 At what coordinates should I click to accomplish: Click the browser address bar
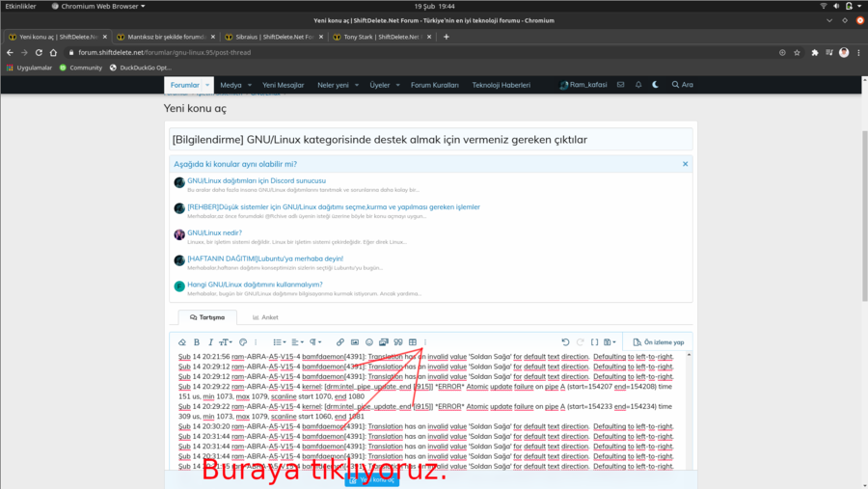420,53
